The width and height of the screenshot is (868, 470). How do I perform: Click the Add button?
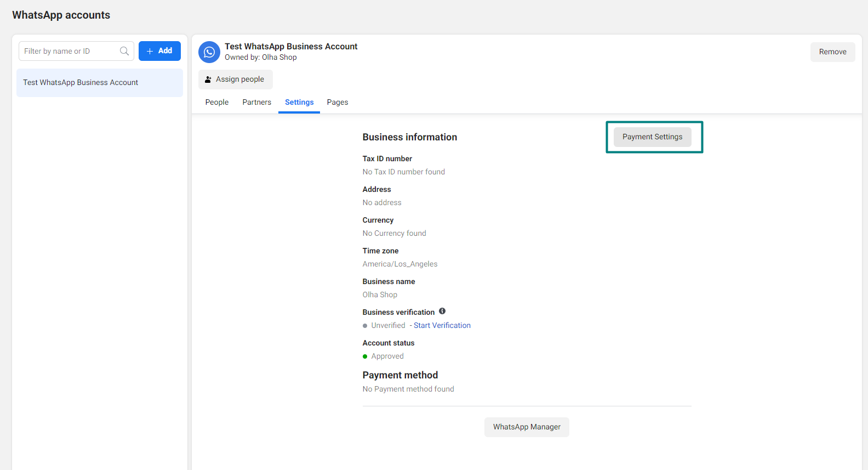(x=159, y=51)
